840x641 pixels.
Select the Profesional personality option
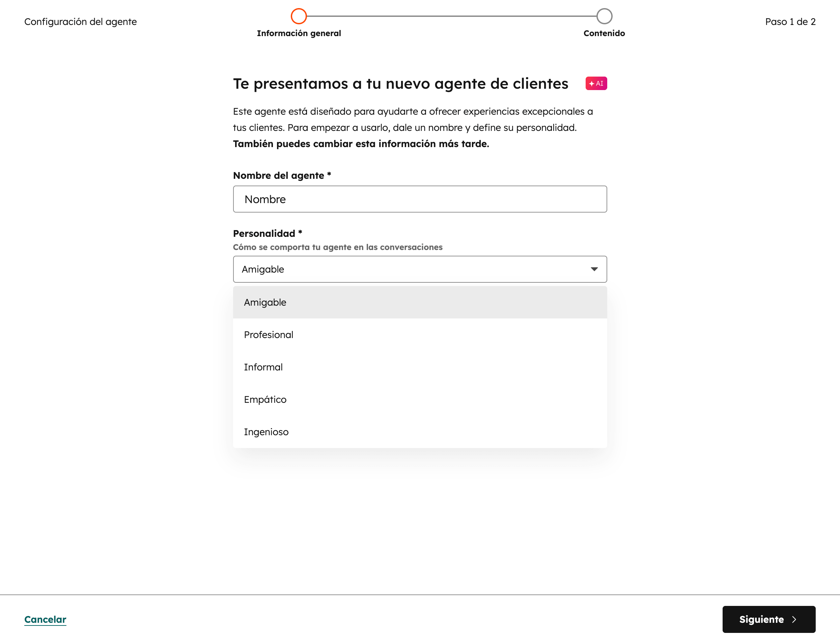click(269, 335)
